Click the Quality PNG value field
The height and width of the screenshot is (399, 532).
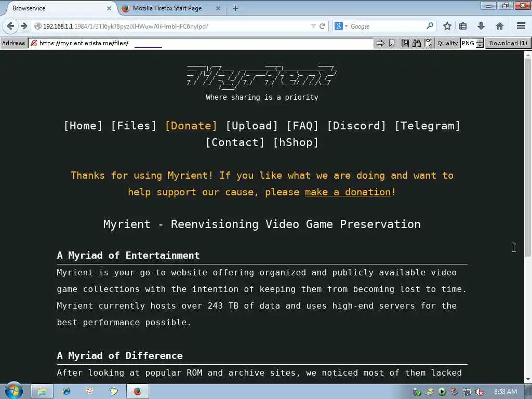[468, 43]
